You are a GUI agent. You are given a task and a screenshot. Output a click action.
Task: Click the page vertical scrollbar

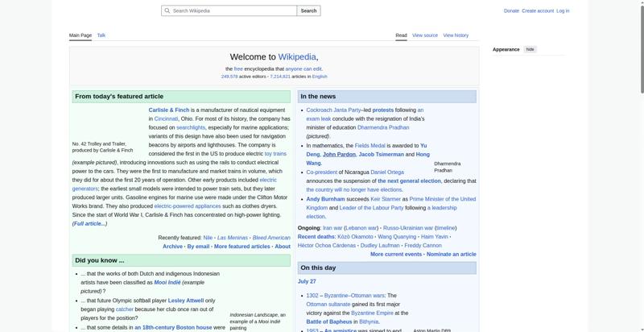[641, 166]
